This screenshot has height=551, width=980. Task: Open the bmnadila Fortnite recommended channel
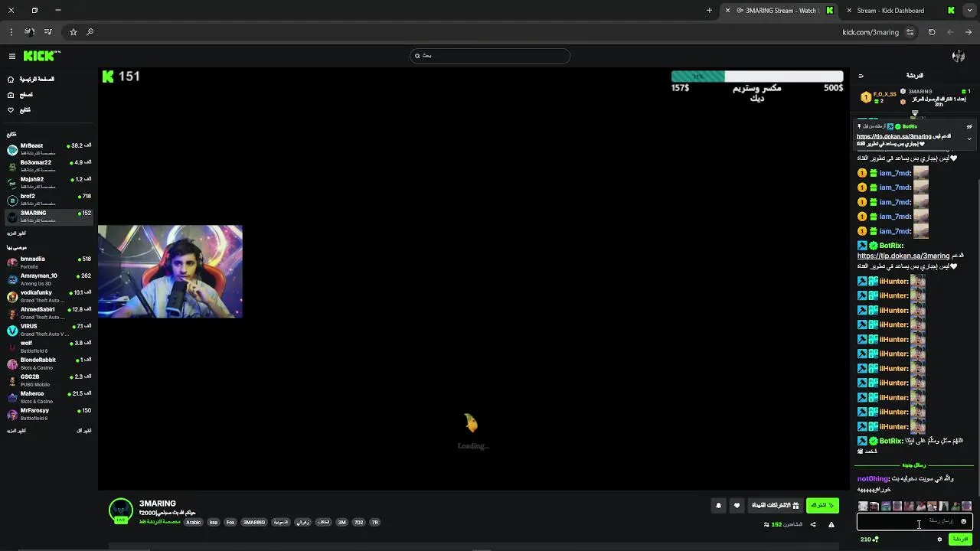pos(49,262)
